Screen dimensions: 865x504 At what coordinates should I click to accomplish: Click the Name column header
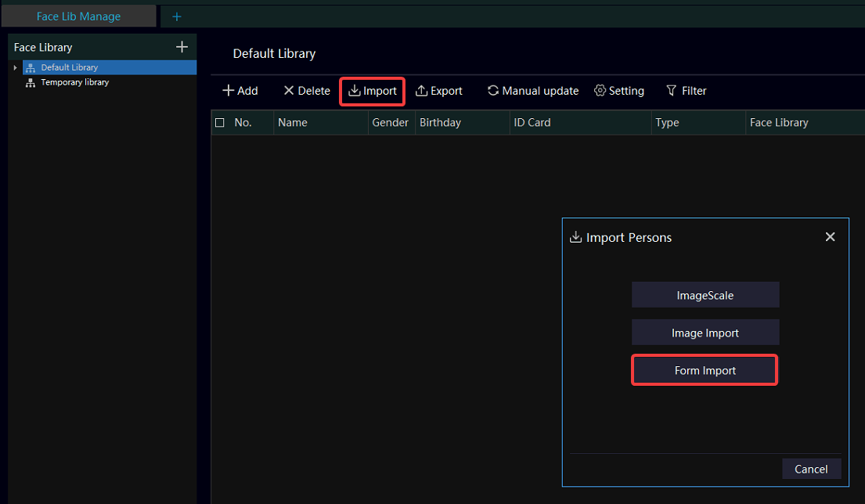(x=320, y=122)
